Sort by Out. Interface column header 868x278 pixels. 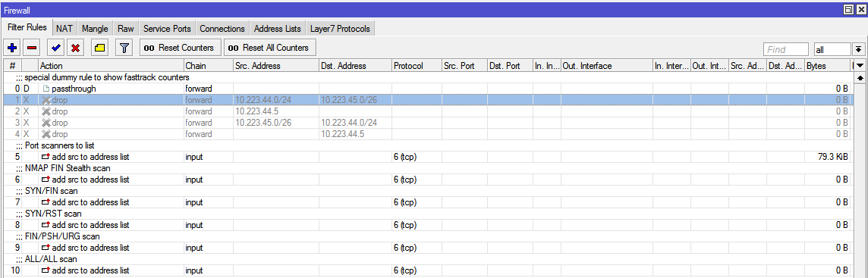coord(607,66)
